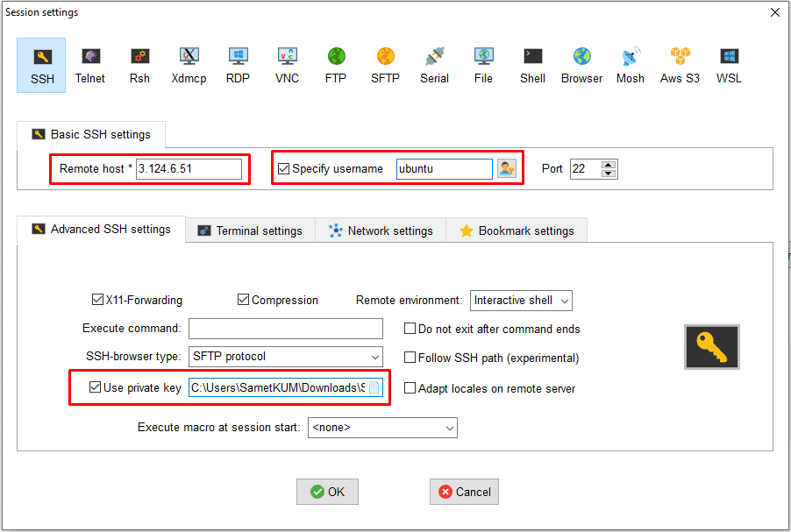Open the Terminal settings tab
This screenshot has height=532, width=791.
click(250, 231)
